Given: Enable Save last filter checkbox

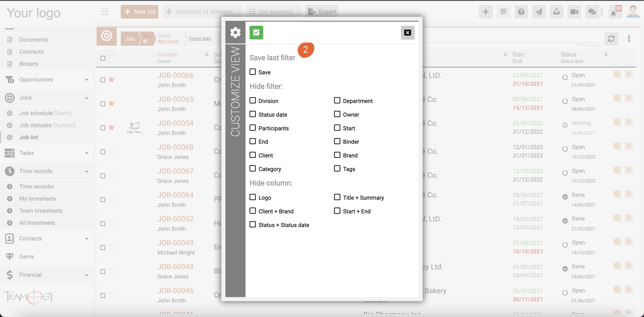Looking at the screenshot, I should [253, 72].
